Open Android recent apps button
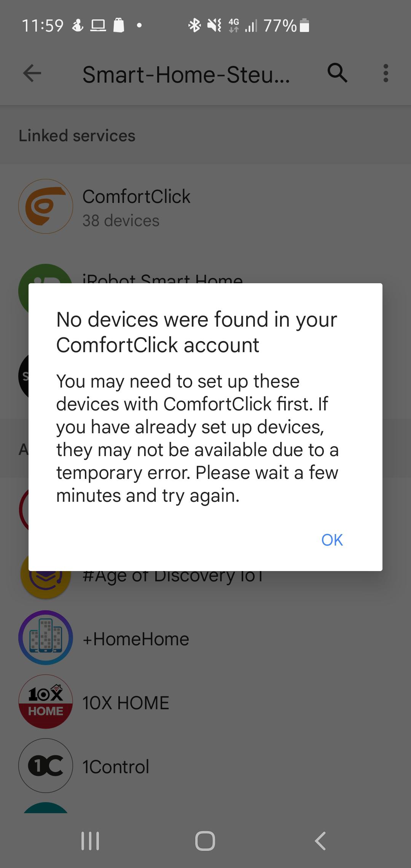 pos(90,841)
